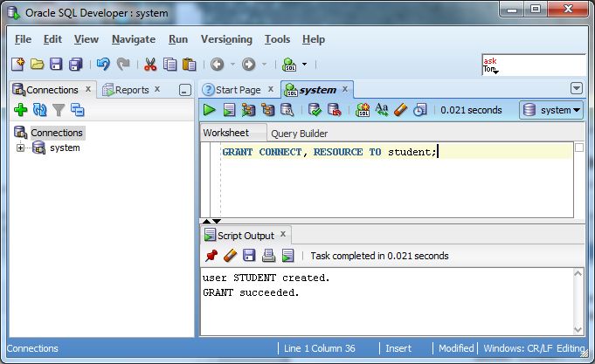The height and width of the screenshot is (364, 595).
Task: Navigate back with the left arrow button
Action: [x=217, y=64]
